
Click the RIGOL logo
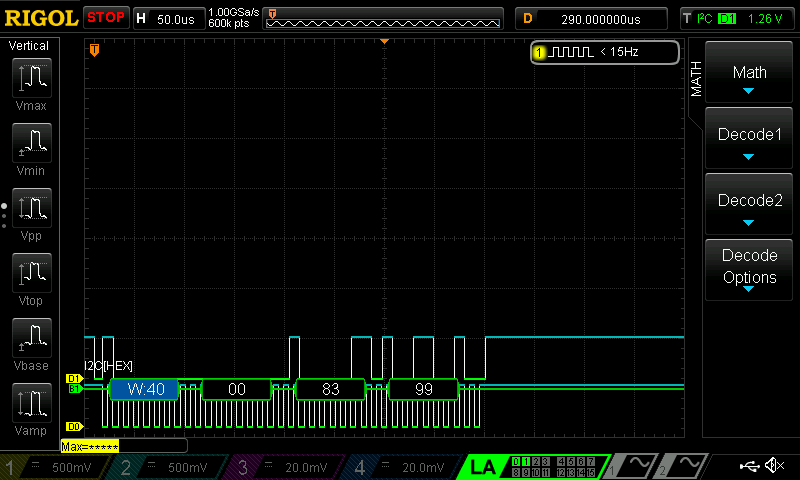click(41, 18)
